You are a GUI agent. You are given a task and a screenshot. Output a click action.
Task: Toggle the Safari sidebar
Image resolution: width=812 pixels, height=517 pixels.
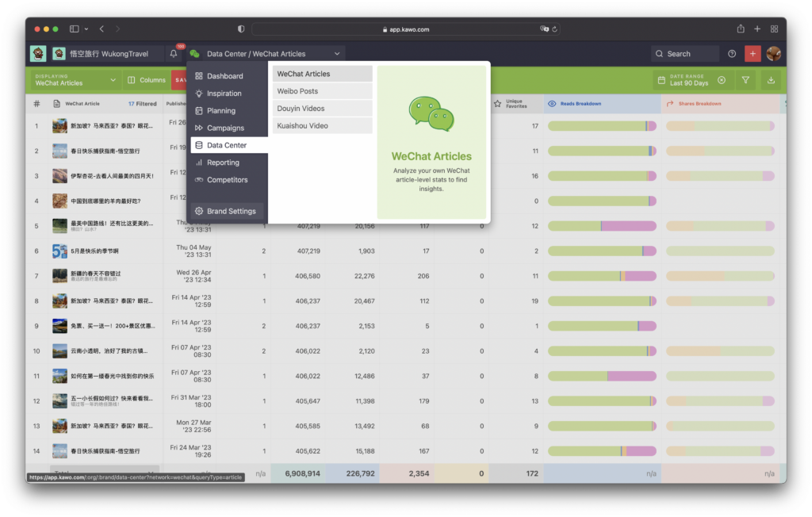coord(74,29)
